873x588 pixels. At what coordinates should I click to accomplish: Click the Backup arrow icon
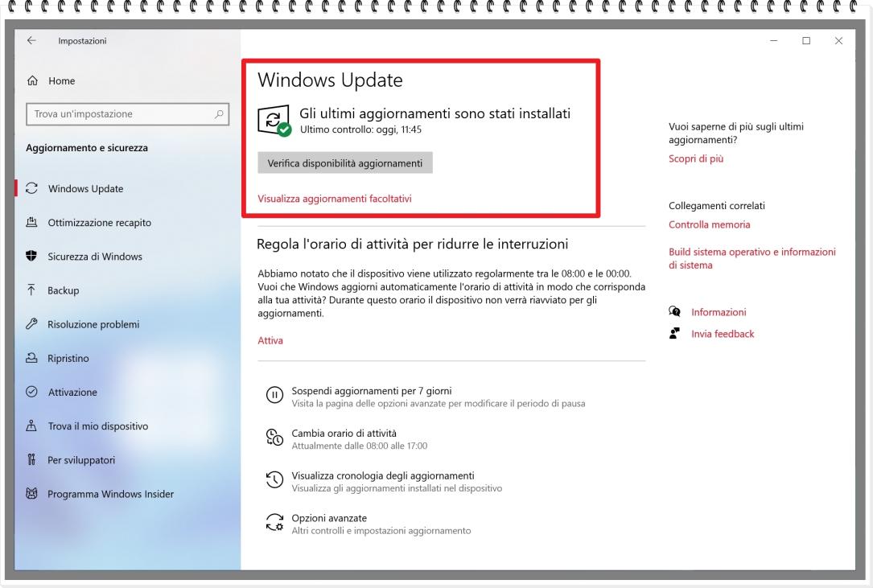[x=32, y=290]
